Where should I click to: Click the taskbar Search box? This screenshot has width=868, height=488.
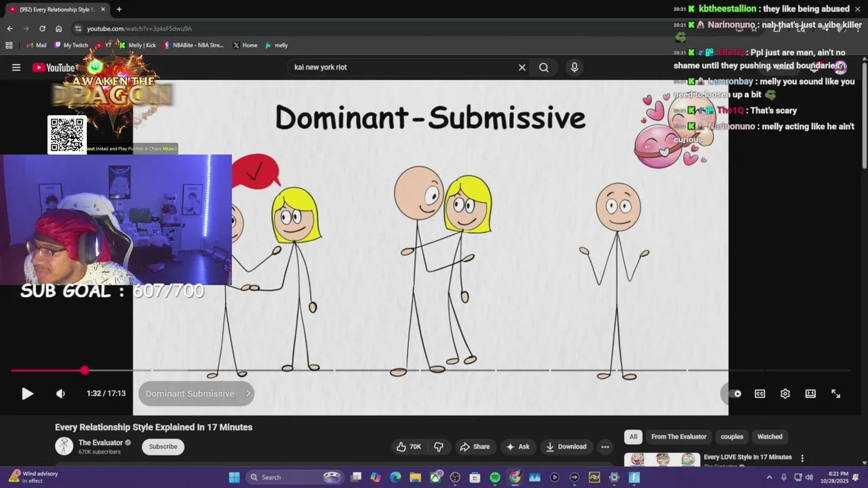click(295, 477)
